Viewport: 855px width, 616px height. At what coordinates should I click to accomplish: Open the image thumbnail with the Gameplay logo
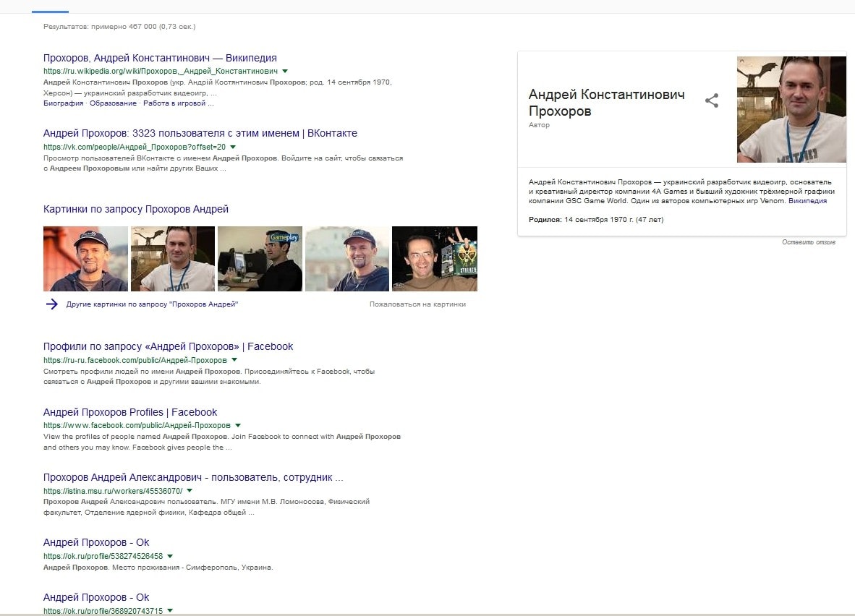click(x=260, y=258)
